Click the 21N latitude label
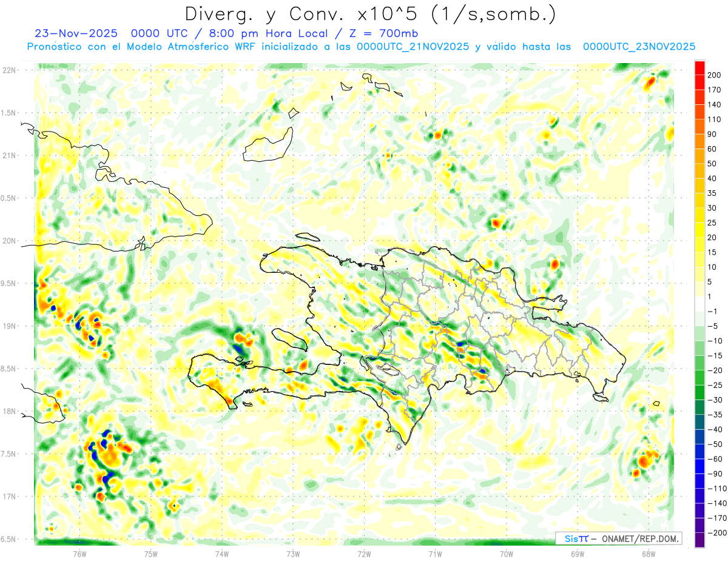Screen dimensions: 728x562 coord(9,155)
